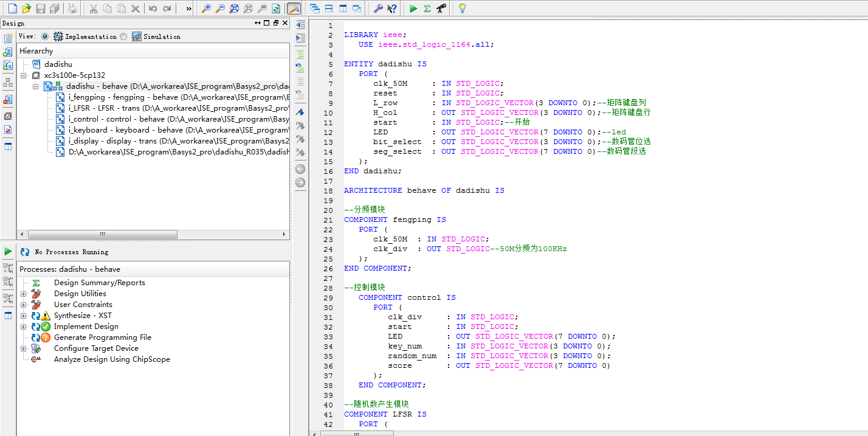The height and width of the screenshot is (436, 868).
Task: Toggle bookmark with the blue flag icon
Action: coord(300,112)
